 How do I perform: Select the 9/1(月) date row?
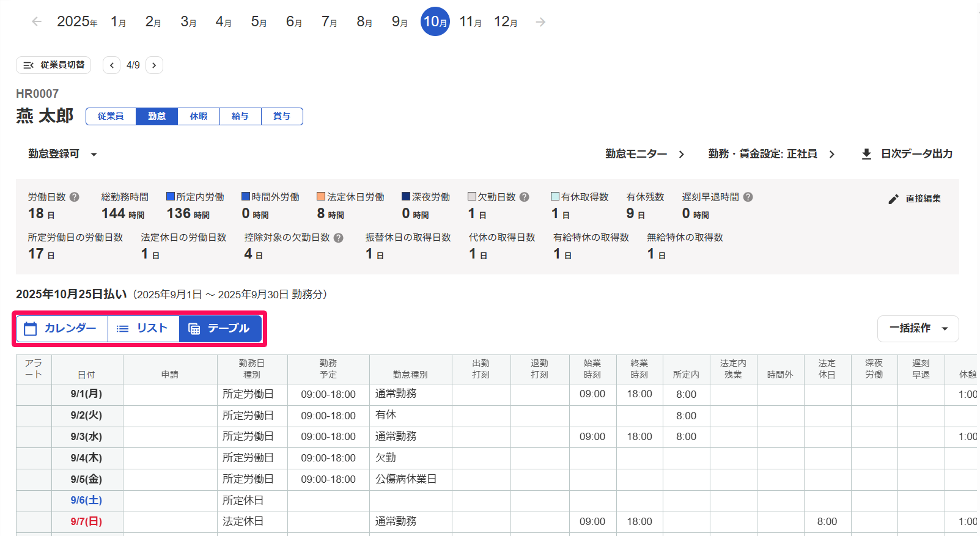tap(496, 394)
